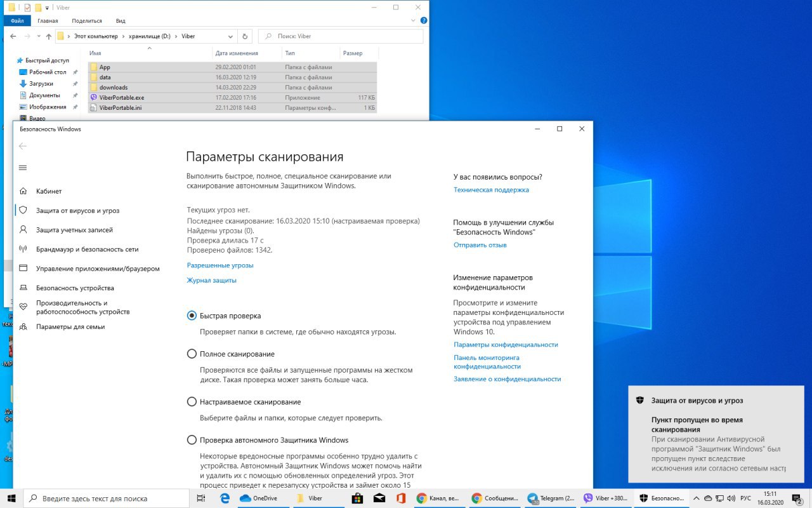This screenshot has width=812, height=508.
Task: Open the Брандмауэр и безопасность сети antenna icon
Action: click(23, 250)
